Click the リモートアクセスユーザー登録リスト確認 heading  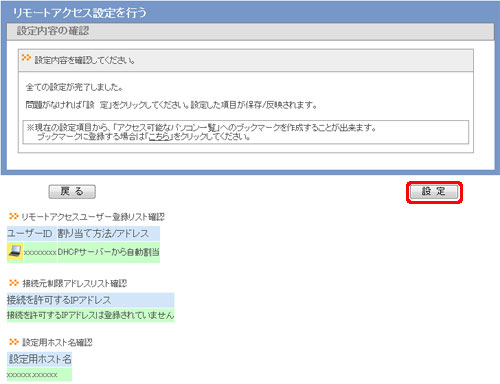point(93,217)
